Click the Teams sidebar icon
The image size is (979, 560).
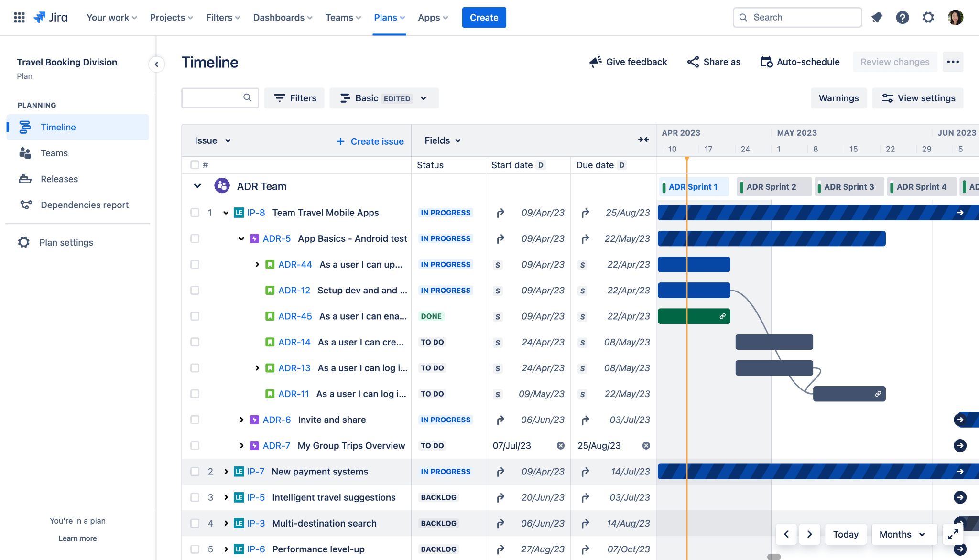(25, 152)
